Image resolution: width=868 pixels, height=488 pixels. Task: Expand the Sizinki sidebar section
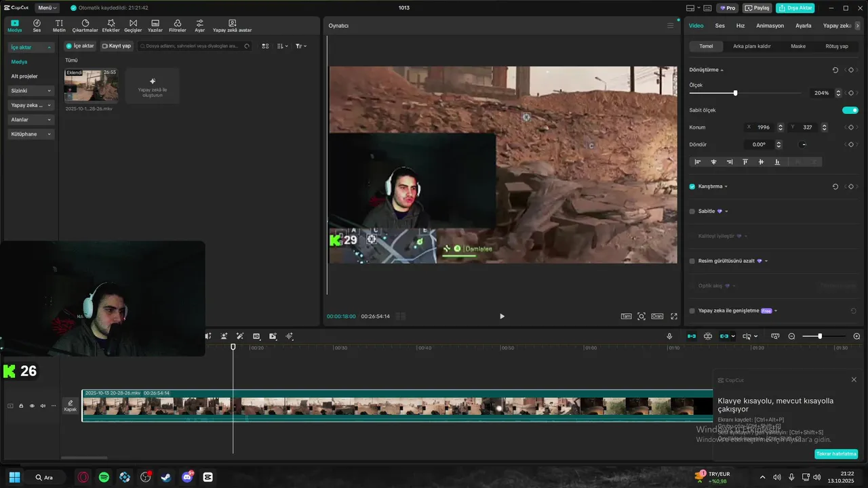tap(49, 91)
